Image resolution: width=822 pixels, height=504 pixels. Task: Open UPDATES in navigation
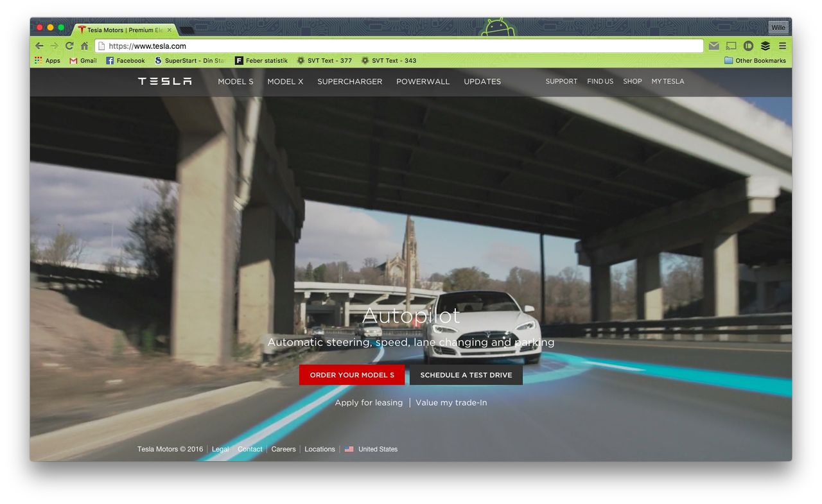tap(482, 82)
